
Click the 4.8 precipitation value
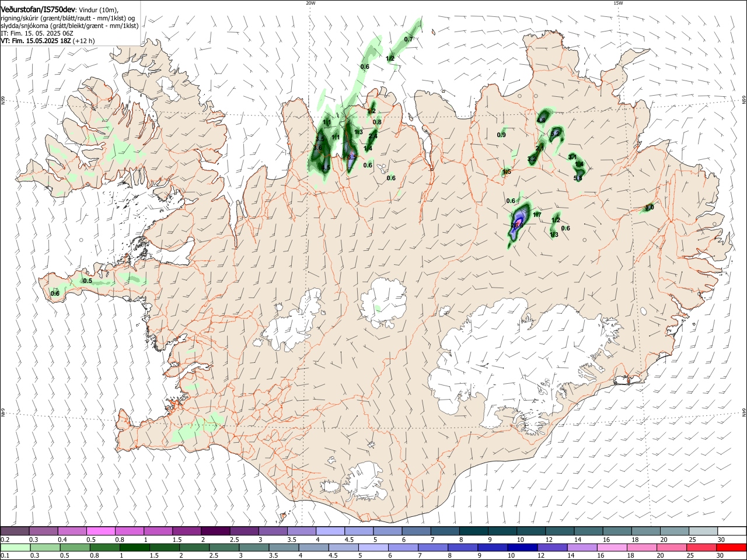coord(541,120)
